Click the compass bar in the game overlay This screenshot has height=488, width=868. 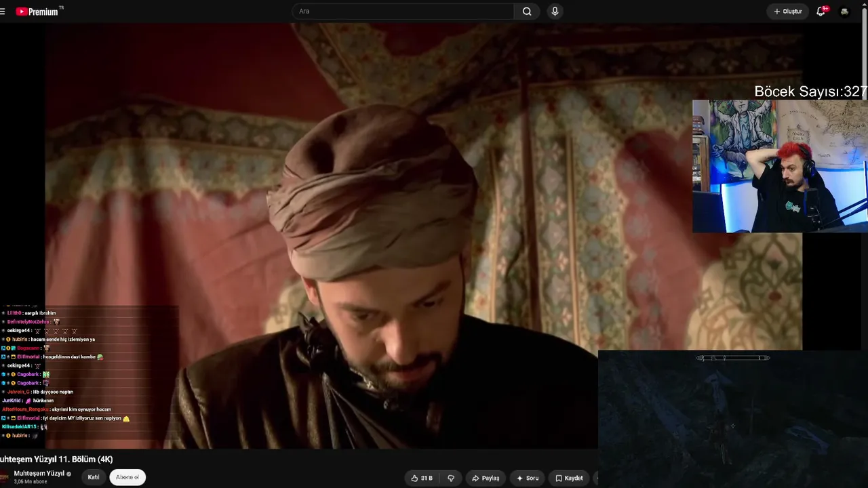733,358
